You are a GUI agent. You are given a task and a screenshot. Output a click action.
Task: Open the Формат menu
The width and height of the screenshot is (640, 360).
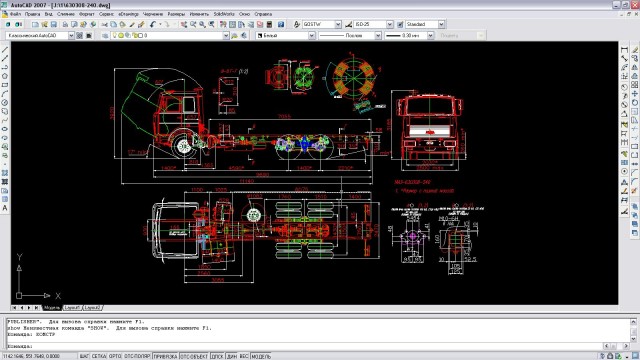click(x=87, y=14)
